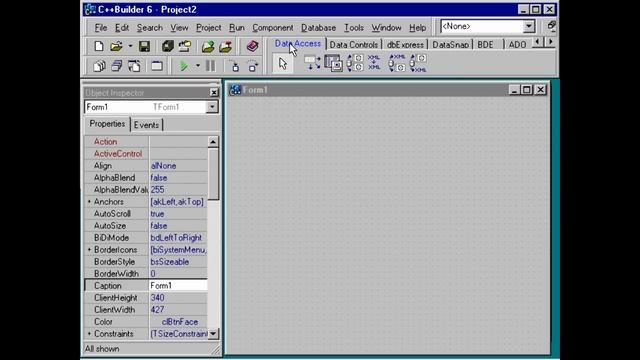Viewport: 640px width, 360px height.
Task: Click the Save floppy disk icon
Action: 144,46
